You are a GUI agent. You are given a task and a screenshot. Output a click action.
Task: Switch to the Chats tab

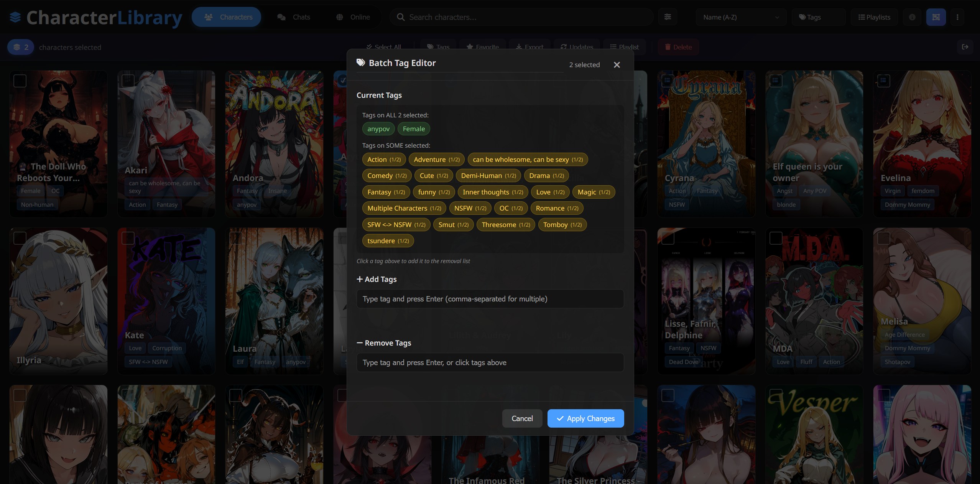(x=293, y=17)
